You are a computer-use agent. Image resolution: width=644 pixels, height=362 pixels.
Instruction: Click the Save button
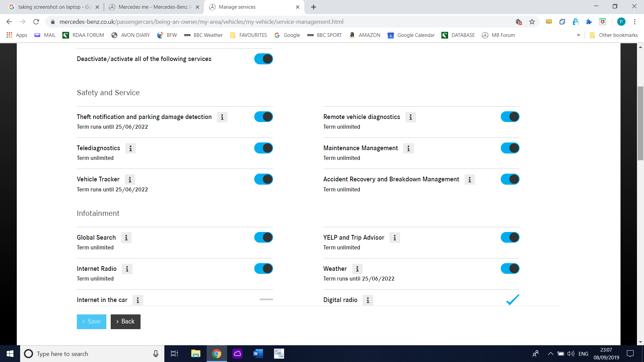pos(92,322)
